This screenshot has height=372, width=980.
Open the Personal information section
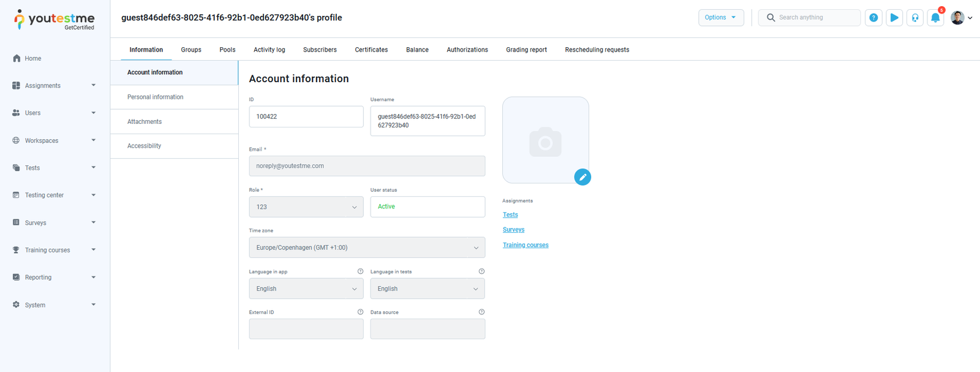coord(156,97)
